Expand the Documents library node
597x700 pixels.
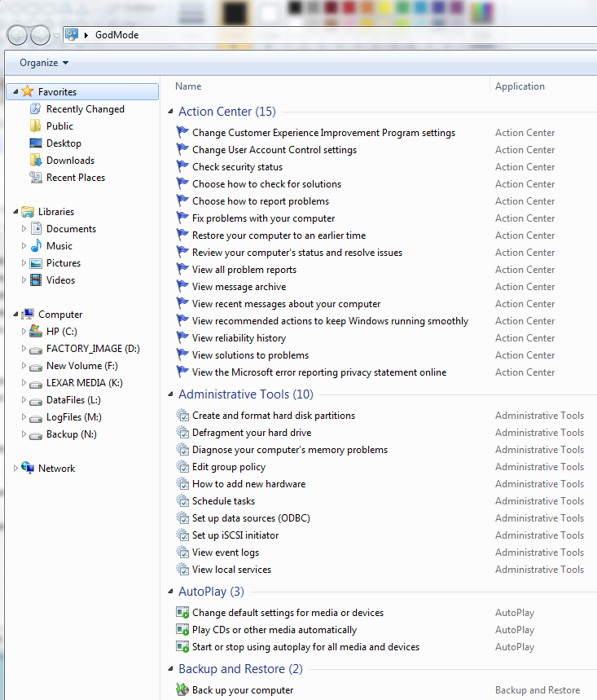[x=24, y=228]
